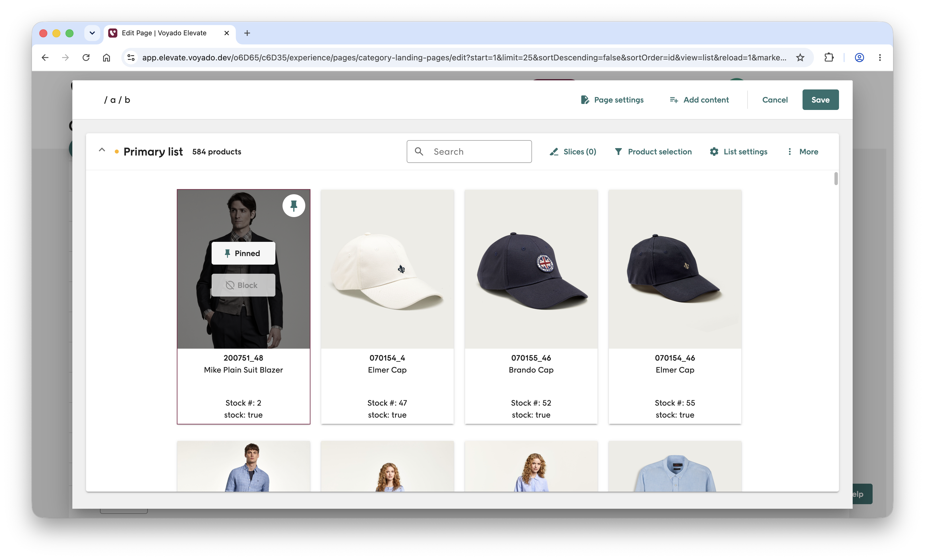The width and height of the screenshot is (925, 560).
Task: Open the tab search dropdown
Action: pos(92,33)
